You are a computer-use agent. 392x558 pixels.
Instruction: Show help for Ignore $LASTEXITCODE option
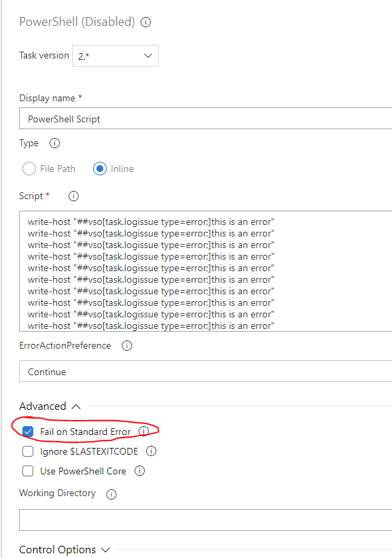point(151,451)
